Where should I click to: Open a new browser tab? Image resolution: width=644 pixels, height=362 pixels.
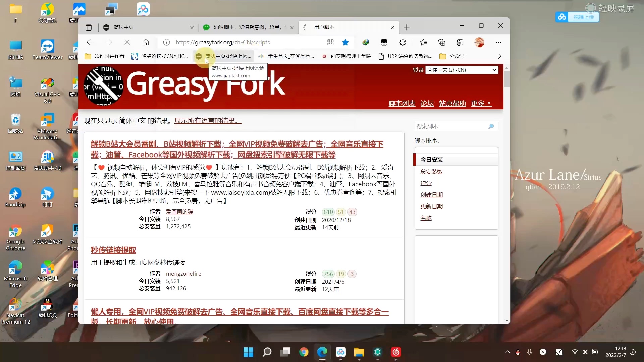click(407, 27)
